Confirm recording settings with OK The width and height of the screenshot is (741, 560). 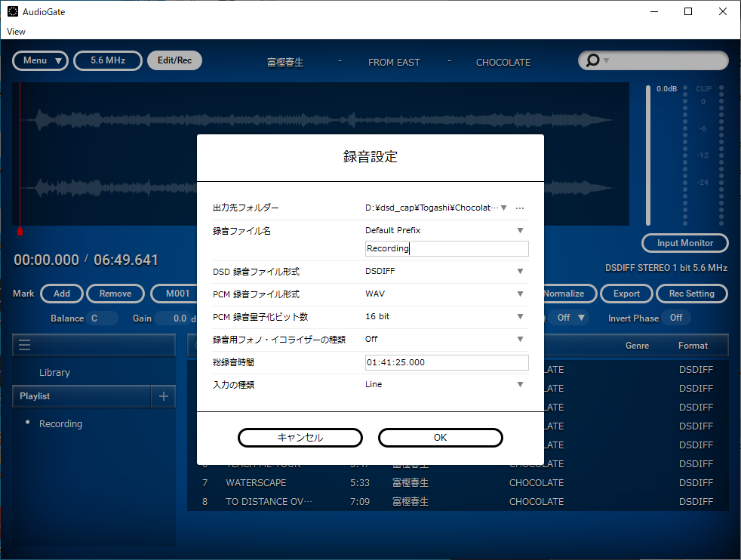click(441, 438)
